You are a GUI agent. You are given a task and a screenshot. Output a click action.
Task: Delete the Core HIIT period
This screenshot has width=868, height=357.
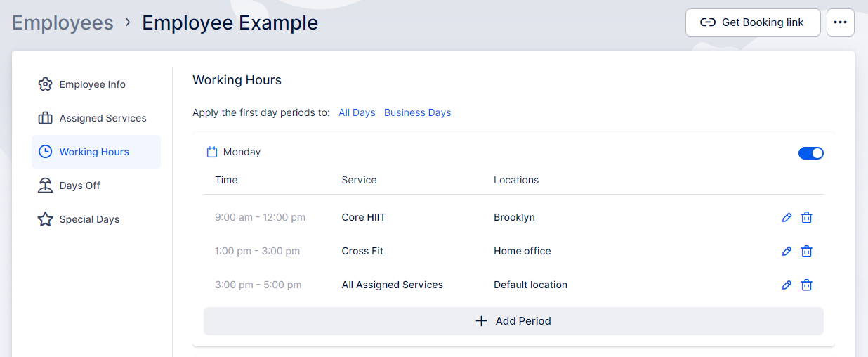pyautogui.click(x=807, y=218)
